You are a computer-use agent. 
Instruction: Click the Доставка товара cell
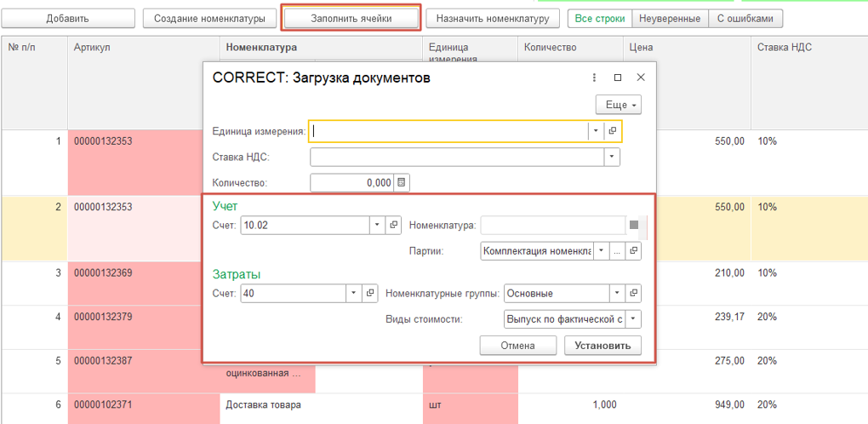(x=321, y=409)
